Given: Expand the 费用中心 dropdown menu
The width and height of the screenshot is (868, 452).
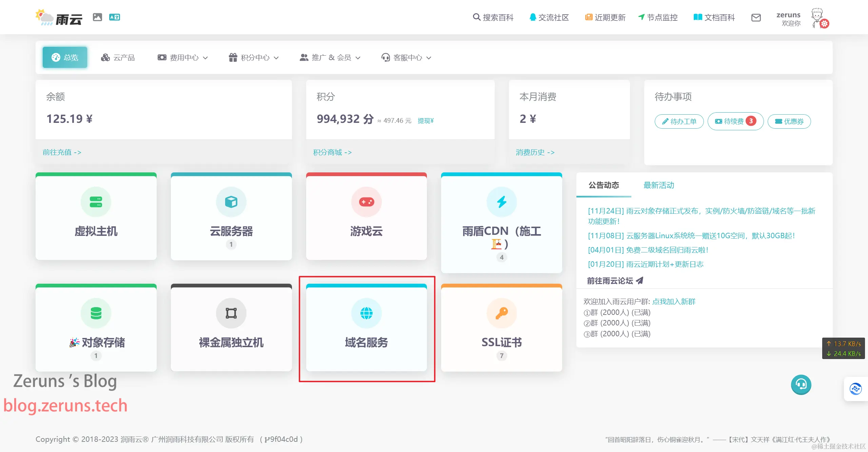Looking at the screenshot, I should 183,58.
